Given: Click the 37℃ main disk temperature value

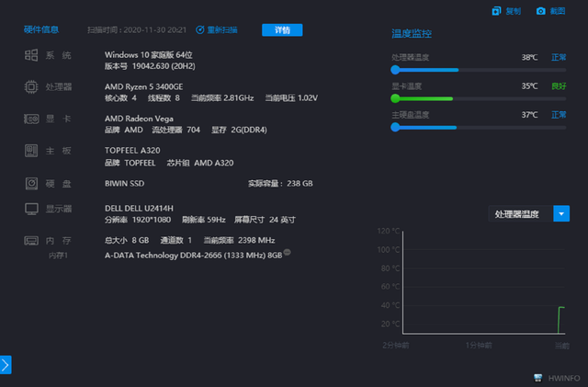Looking at the screenshot, I should tap(529, 115).
